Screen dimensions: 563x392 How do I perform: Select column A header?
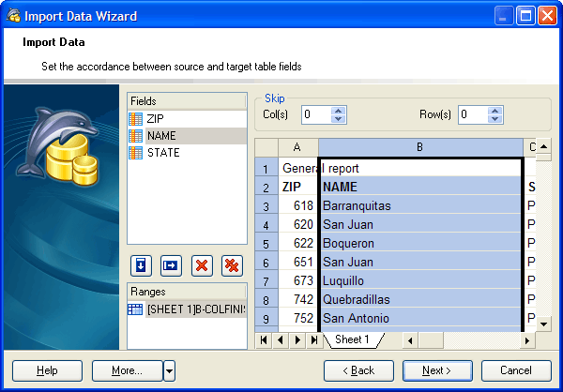point(298,147)
